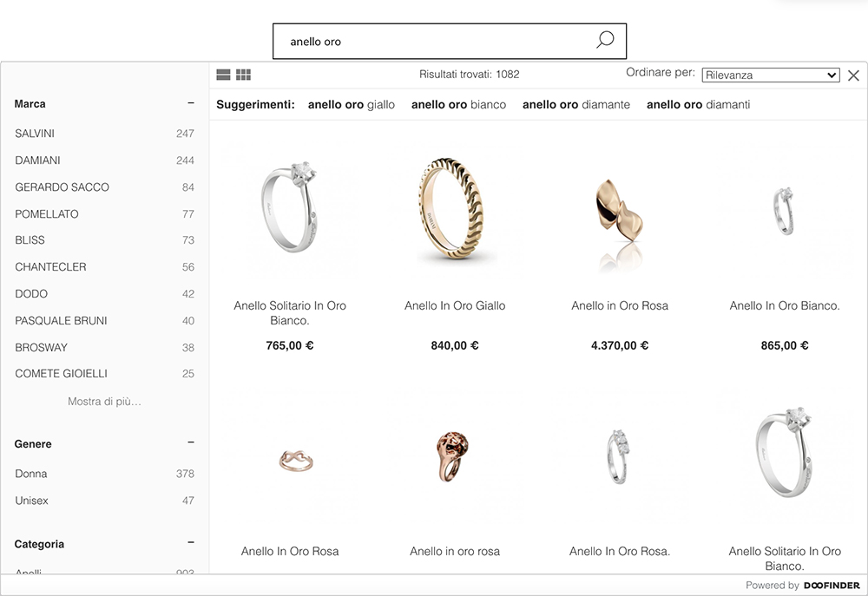Screen dimensions: 868x596
Task: Filter by brand SALVINI
Action: click(105, 134)
